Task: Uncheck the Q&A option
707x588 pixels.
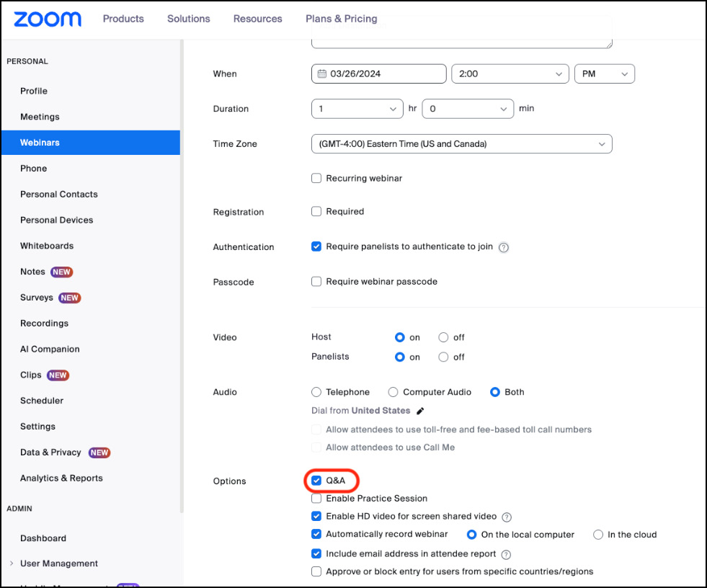Action: pyautogui.click(x=316, y=481)
